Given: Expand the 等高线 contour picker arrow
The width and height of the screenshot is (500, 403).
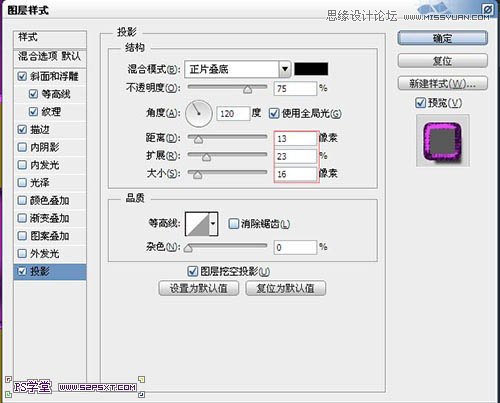Looking at the screenshot, I should tap(213, 224).
